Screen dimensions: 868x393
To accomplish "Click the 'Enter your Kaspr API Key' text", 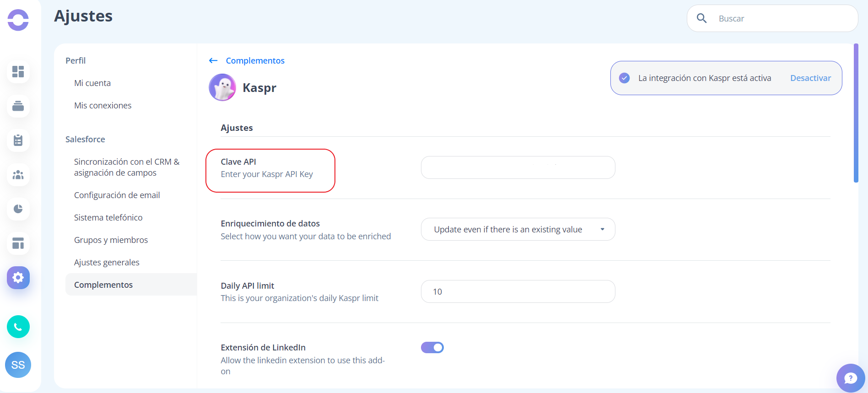I will pyautogui.click(x=267, y=174).
